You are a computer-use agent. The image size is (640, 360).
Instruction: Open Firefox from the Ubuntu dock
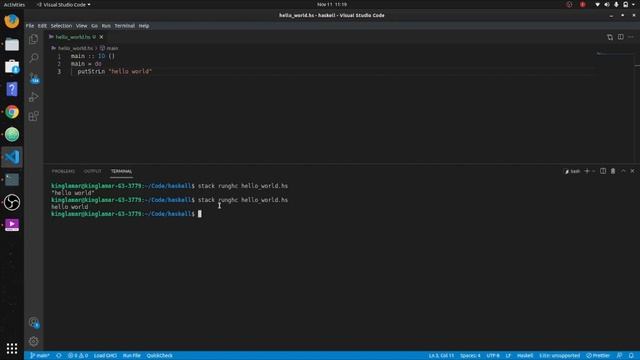click(x=12, y=21)
